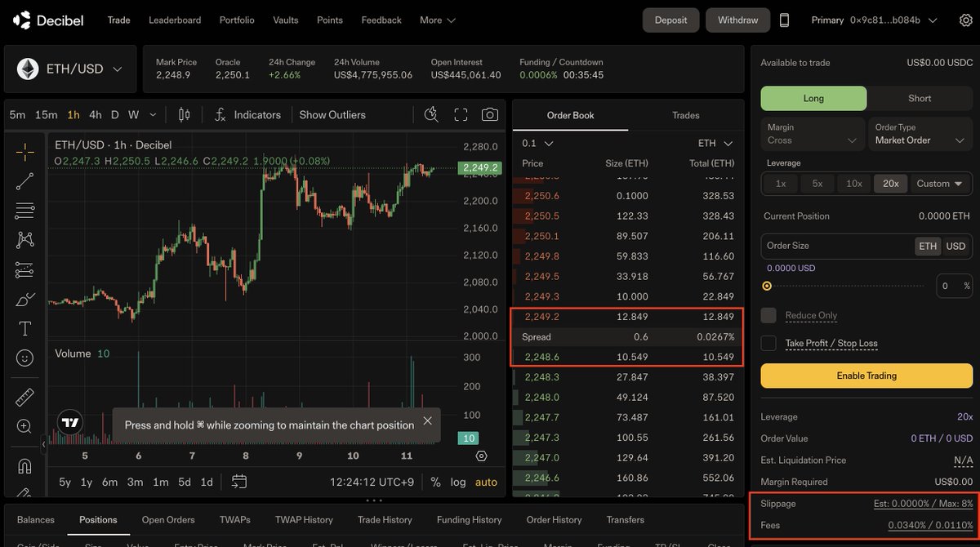This screenshot has height=547, width=980.
Task: Open the Vaults page
Action: pos(286,20)
